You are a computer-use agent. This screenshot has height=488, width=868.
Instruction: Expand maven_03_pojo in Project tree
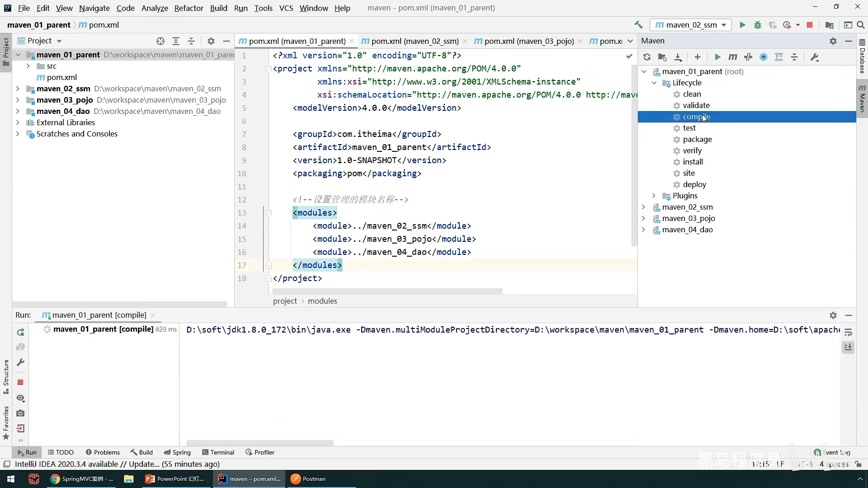coord(18,100)
